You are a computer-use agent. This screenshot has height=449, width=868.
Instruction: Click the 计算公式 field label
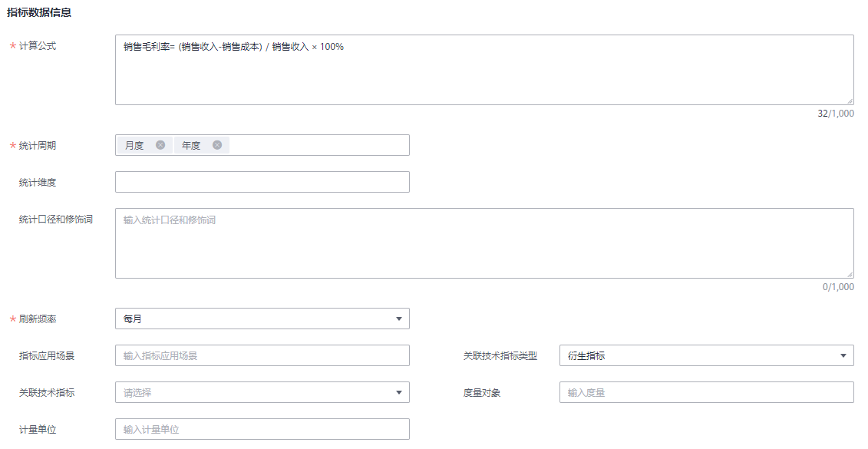[x=38, y=46]
